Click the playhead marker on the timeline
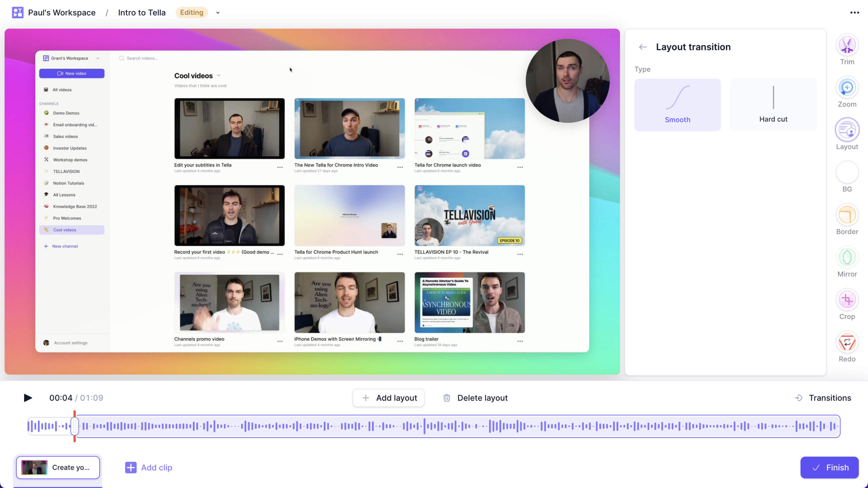Viewport: 868px width, 488px height. point(75,426)
